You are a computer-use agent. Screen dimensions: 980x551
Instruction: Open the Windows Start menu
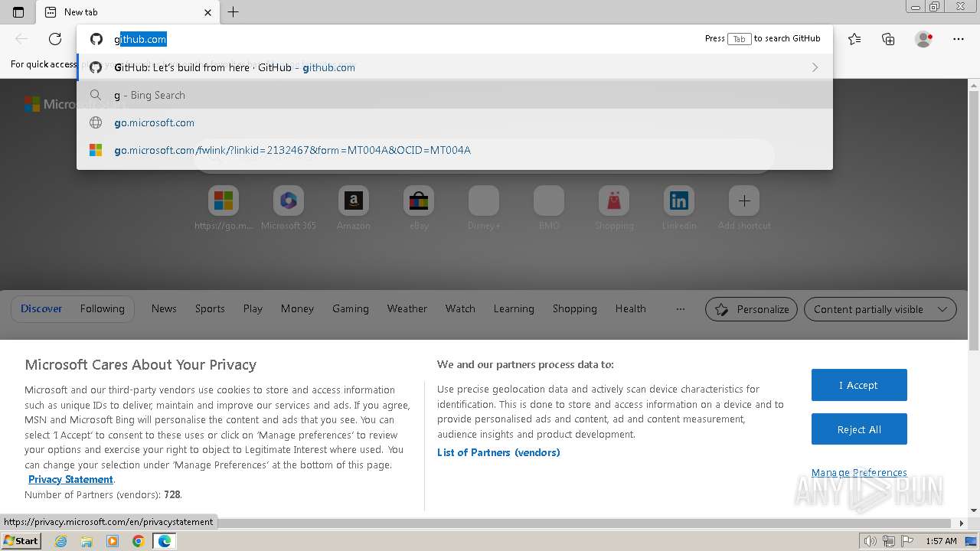tap(21, 540)
